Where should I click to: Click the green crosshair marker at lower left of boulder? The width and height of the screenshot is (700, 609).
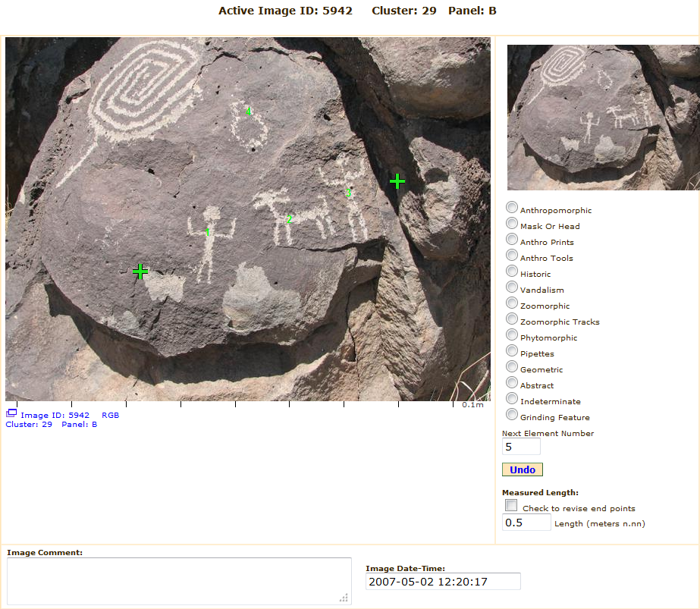tap(140, 271)
